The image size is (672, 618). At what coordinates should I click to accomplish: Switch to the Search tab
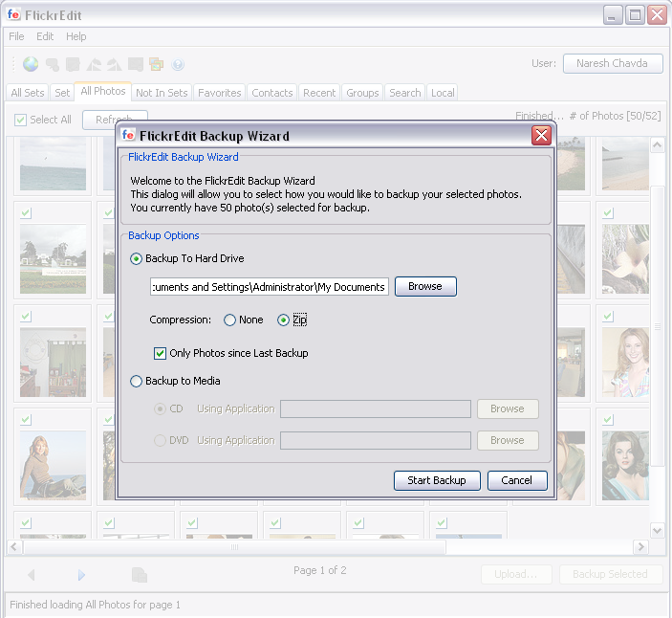[x=405, y=93]
